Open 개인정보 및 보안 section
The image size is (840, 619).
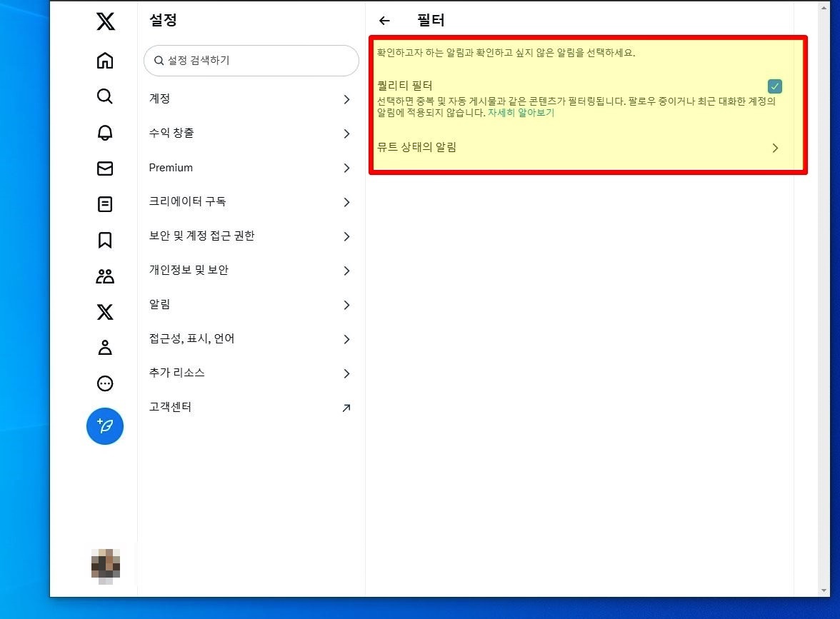coord(251,271)
